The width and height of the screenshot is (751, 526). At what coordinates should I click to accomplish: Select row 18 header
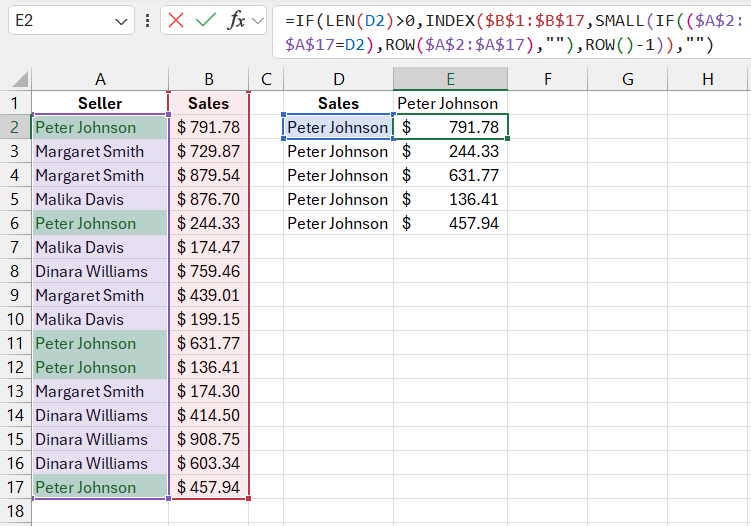point(15,511)
